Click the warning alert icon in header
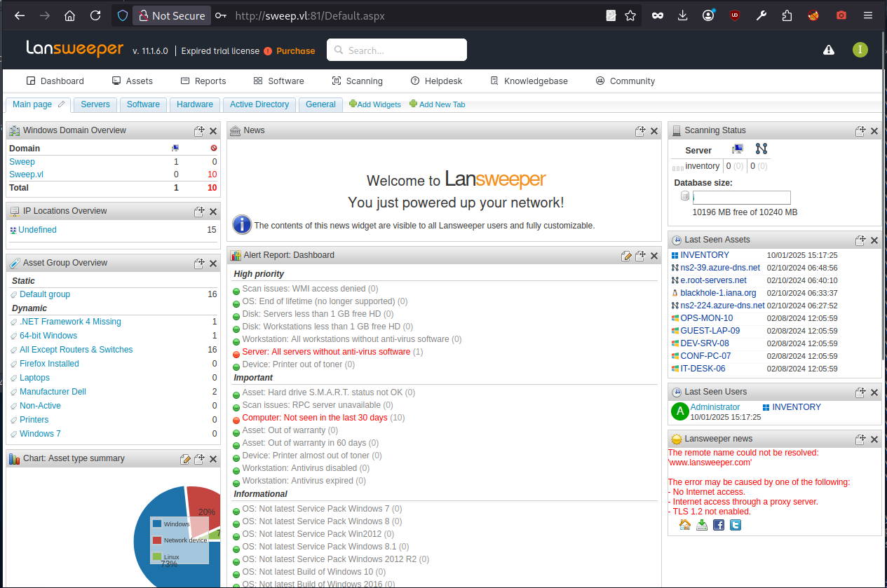 pos(829,50)
